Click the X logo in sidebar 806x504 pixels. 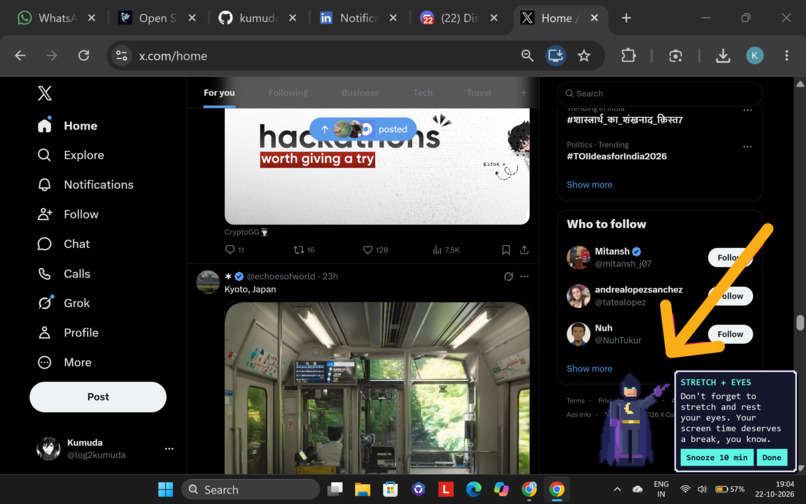point(45,93)
